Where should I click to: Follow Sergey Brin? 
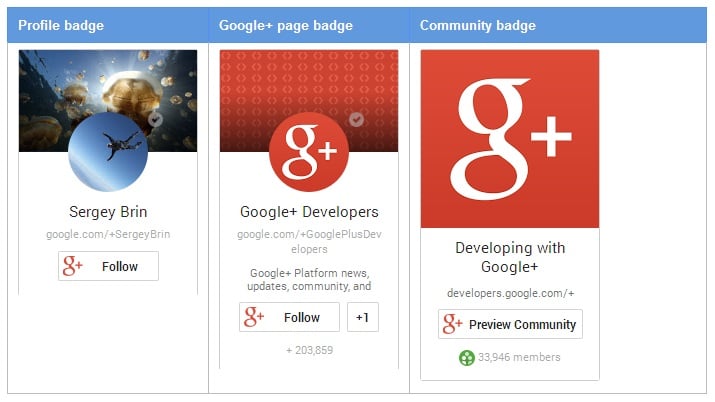(x=108, y=266)
